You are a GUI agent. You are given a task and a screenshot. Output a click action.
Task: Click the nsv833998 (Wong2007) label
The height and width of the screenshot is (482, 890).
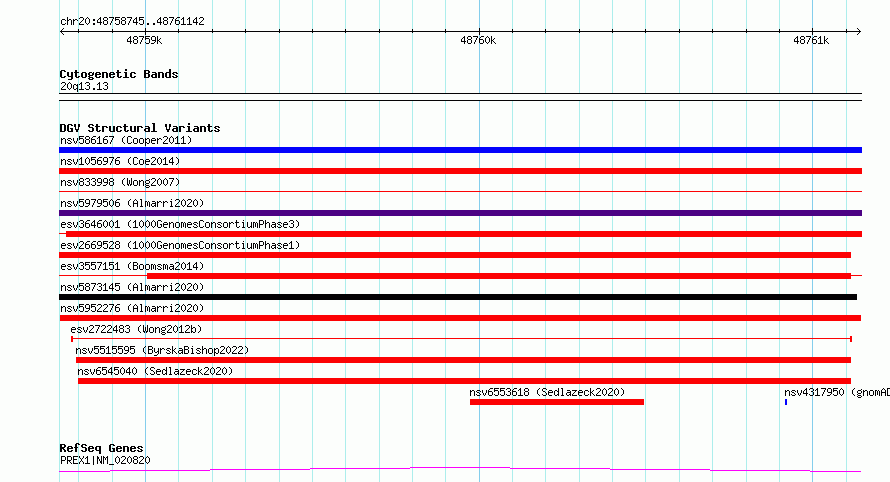pyautogui.click(x=120, y=182)
